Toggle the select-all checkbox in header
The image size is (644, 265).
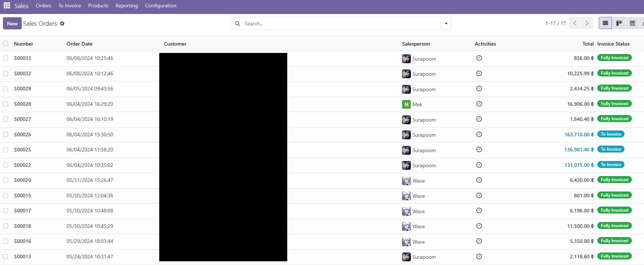6,43
